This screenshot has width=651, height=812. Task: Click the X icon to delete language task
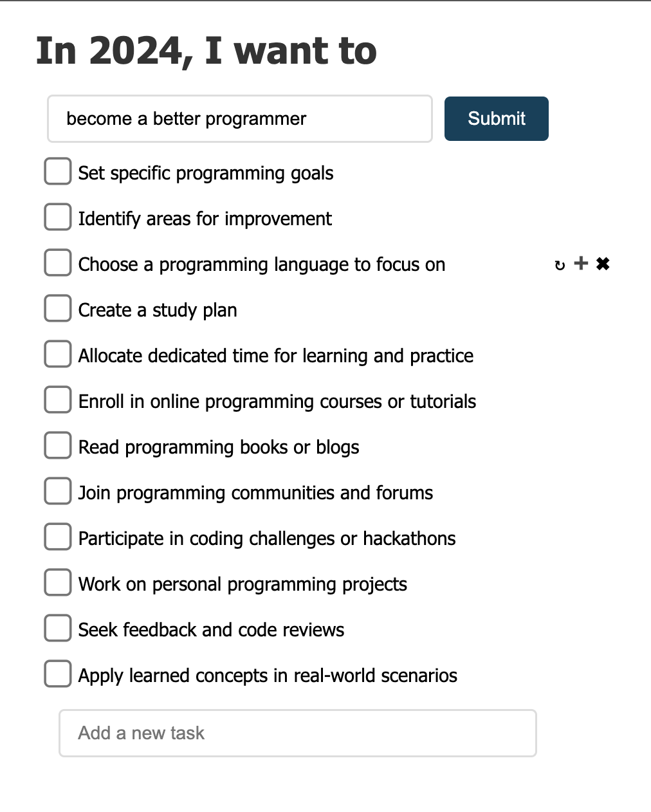[602, 263]
